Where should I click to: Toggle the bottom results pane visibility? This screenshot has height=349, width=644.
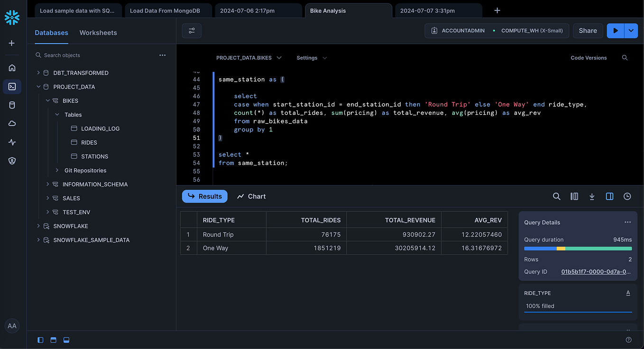pyautogui.click(x=66, y=340)
